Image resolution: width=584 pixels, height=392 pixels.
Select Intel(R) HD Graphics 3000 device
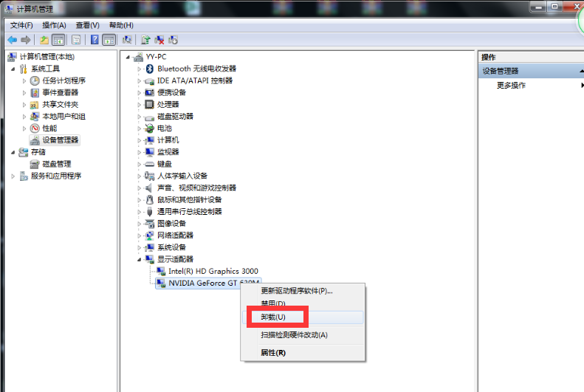pyautogui.click(x=213, y=271)
